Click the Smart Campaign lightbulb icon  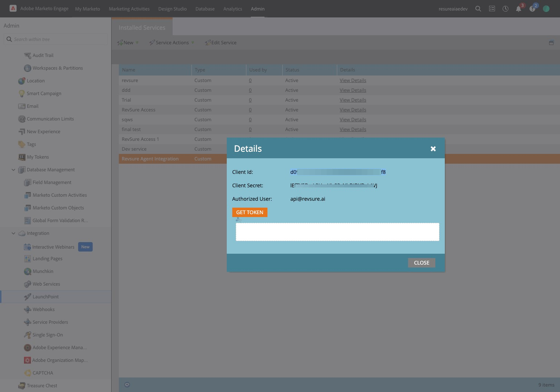[x=22, y=93]
